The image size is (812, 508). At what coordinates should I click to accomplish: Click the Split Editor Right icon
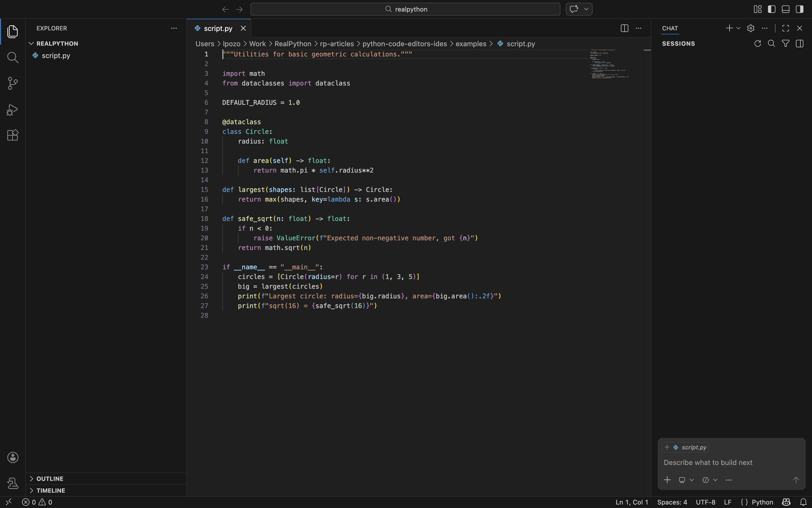[x=624, y=28]
